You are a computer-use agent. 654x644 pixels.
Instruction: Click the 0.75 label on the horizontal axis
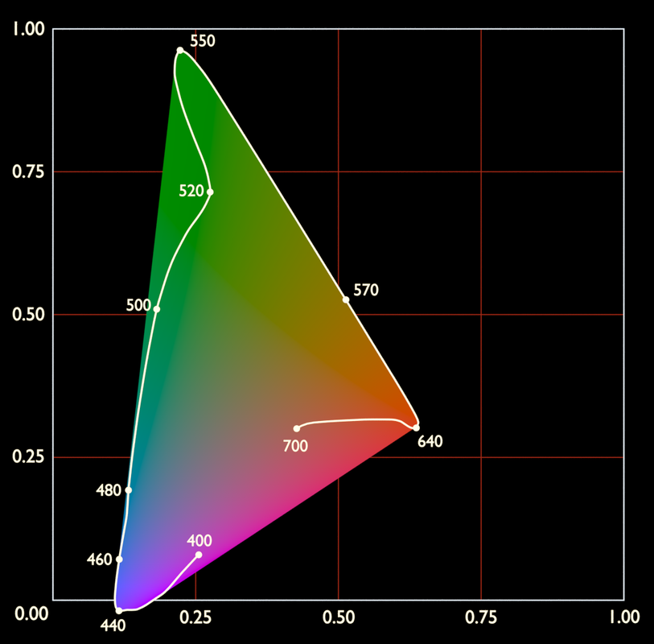481,617
